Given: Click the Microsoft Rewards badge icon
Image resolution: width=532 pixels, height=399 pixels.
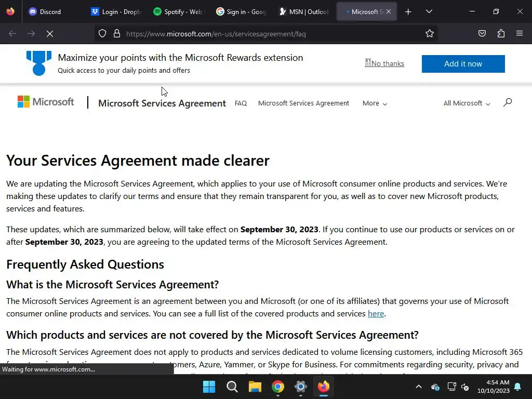Looking at the screenshot, I should click(39, 63).
